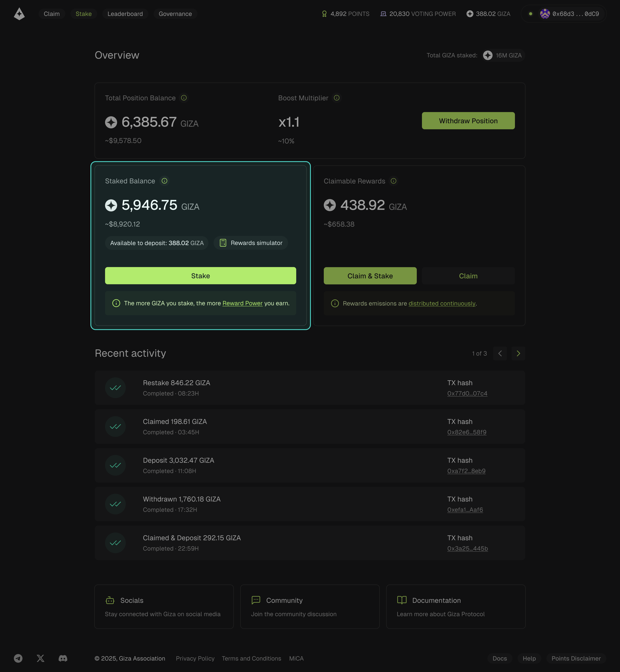Open the Documentation card
This screenshot has height=672, width=620.
(456, 607)
